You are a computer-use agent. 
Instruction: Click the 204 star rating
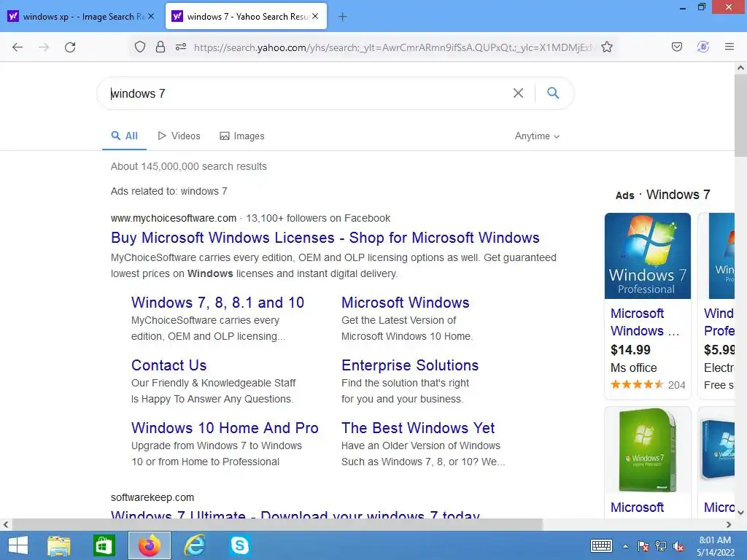[x=648, y=385]
